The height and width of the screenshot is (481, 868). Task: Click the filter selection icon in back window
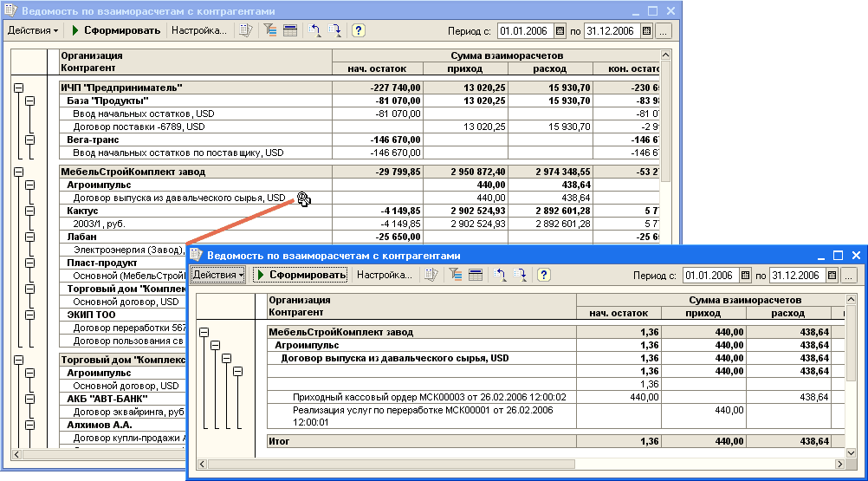tap(270, 30)
